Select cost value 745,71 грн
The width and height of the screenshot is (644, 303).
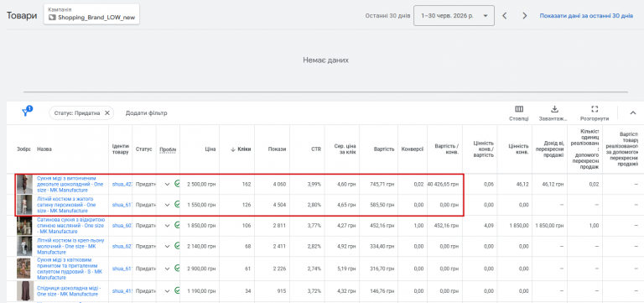point(383,184)
